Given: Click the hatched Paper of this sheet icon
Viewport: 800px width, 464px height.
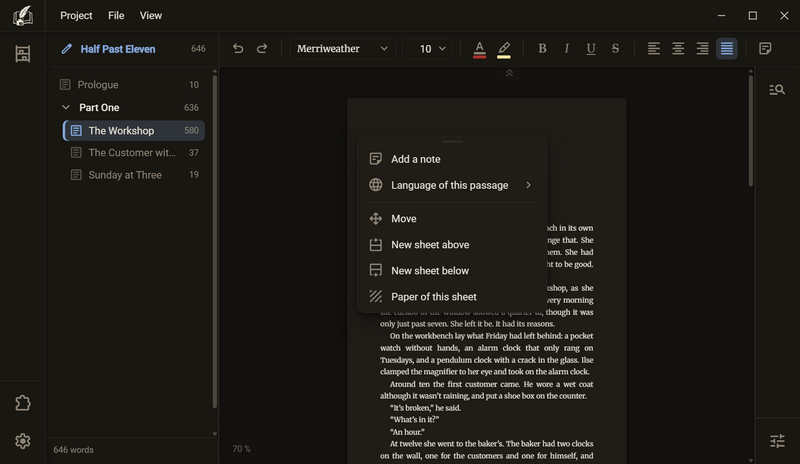Looking at the screenshot, I should tap(376, 297).
